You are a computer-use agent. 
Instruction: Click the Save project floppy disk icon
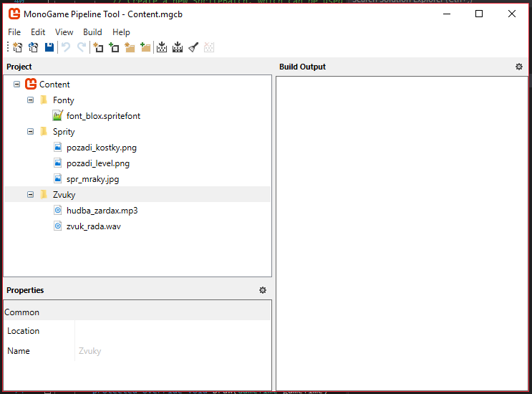pos(49,48)
